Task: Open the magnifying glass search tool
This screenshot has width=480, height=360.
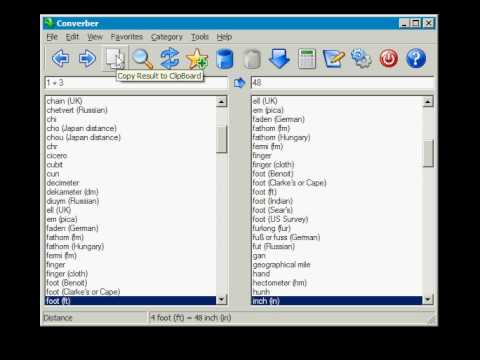Action: pos(142,59)
